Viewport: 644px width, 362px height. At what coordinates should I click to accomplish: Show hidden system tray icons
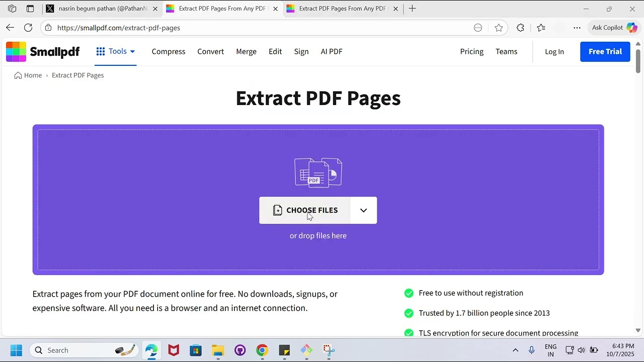515,350
